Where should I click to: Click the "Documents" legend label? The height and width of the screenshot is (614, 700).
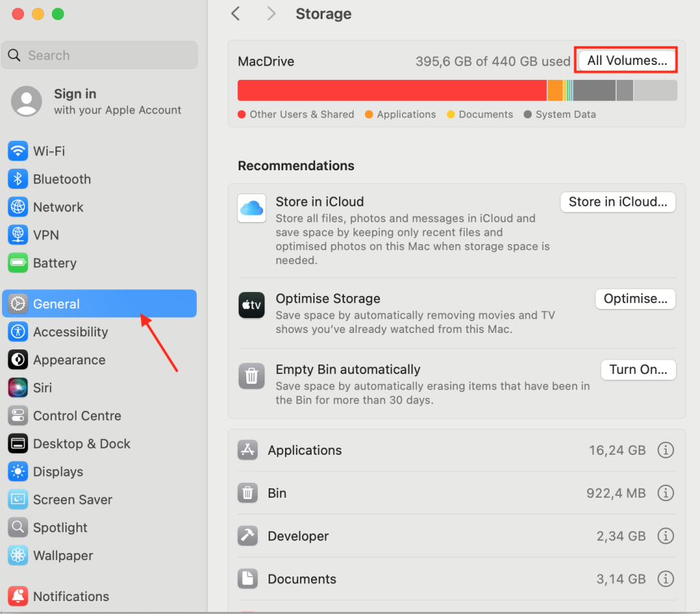(486, 114)
